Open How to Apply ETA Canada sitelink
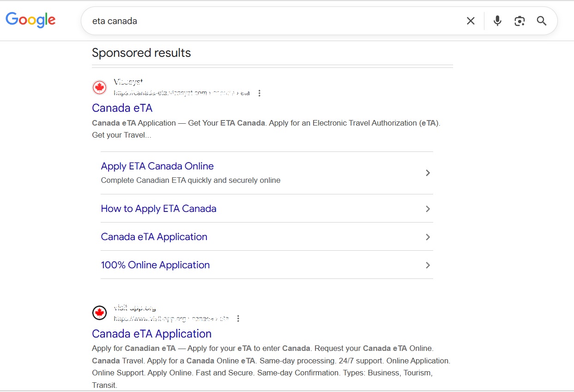Viewport: 574px width, 392px height. click(x=158, y=209)
